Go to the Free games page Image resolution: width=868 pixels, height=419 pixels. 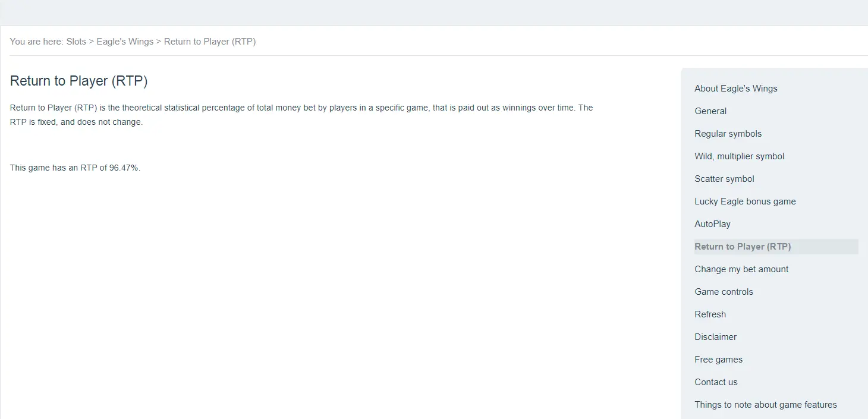pos(718,360)
